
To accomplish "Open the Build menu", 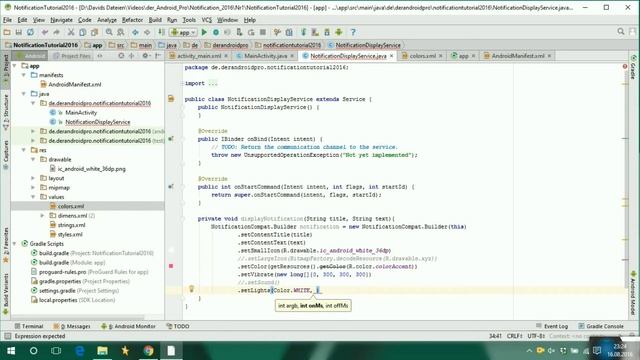I will (155, 20).
